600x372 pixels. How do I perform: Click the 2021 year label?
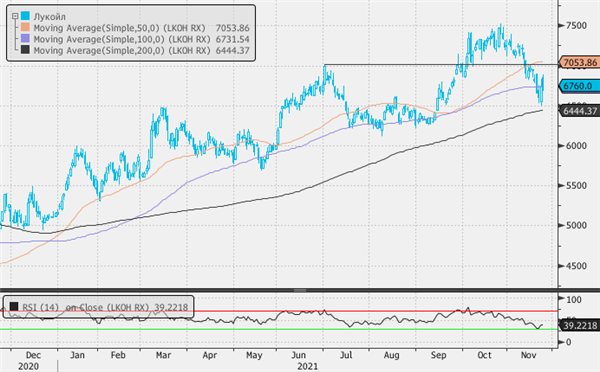[x=308, y=367]
